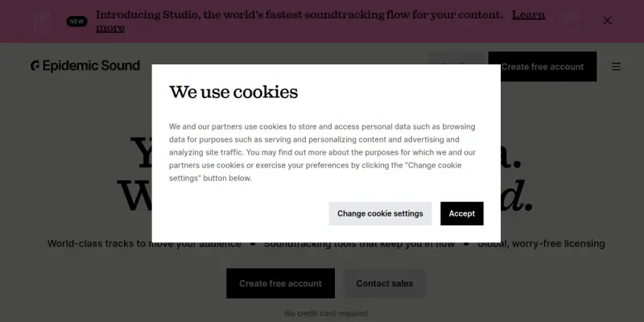This screenshot has height=322, width=644.
Task: Contact sales from the hero section
Action: (385, 283)
